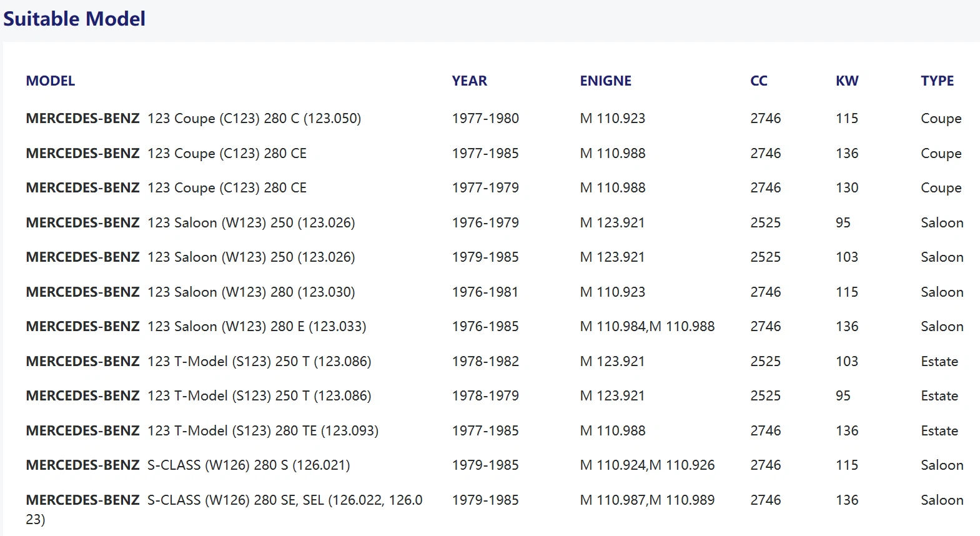The height and width of the screenshot is (536, 980).
Task: Click KW "95" in the 250 T Estate row
Action: pyautogui.click(x=843, y=395)
